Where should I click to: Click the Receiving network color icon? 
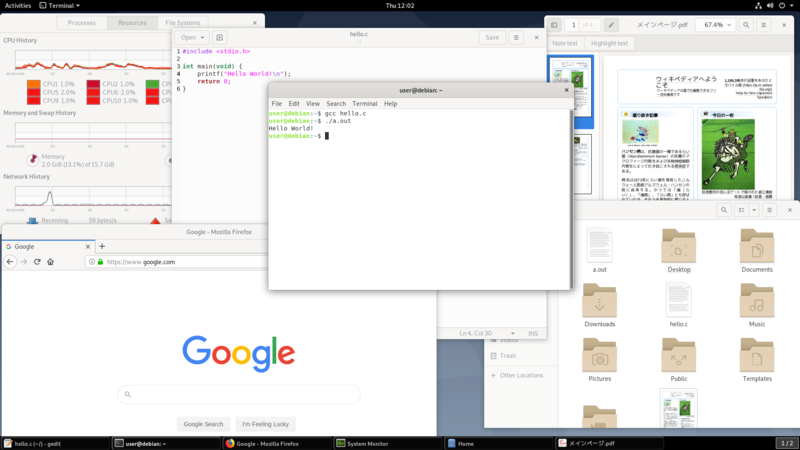point(32,220)
